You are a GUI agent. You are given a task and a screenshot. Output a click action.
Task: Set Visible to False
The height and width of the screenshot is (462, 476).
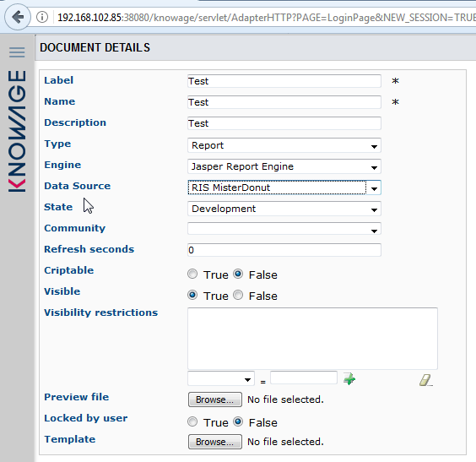[238, 295]
